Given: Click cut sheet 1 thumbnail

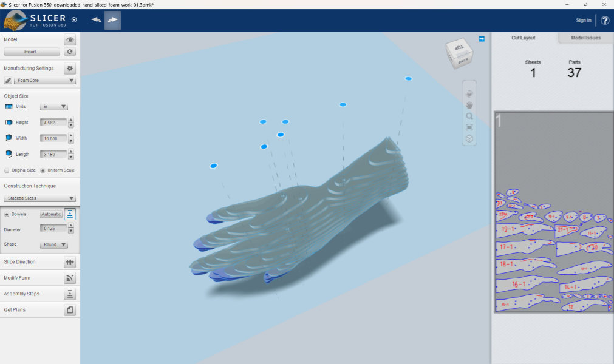Looking at the screenshot, I should tap(554, 212).
